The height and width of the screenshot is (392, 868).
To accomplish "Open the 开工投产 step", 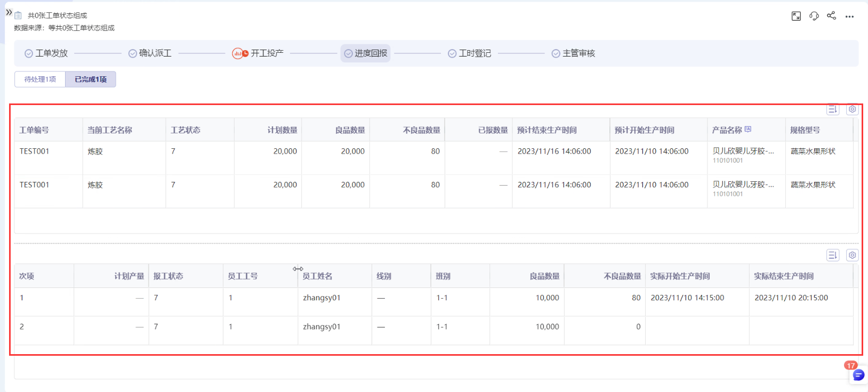I will [x=258, y=53].
